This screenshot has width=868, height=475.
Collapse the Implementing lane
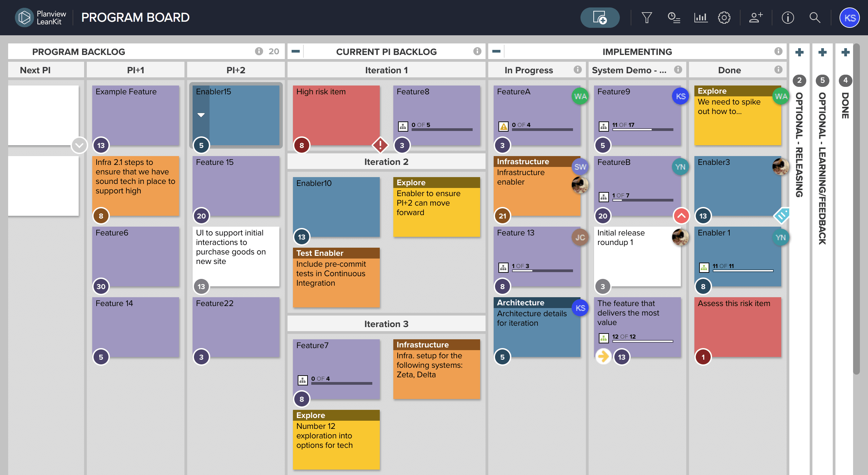[496, 52]
